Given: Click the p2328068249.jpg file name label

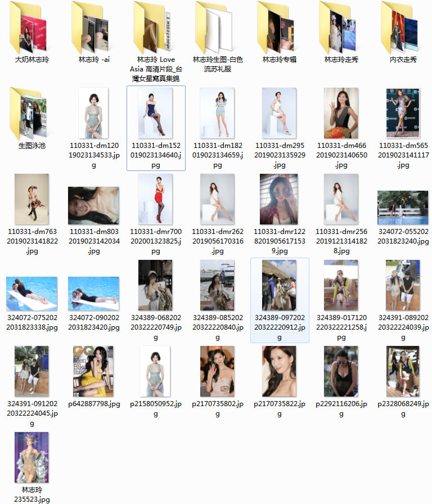Looking at the screenshot, I should point(403,409).
